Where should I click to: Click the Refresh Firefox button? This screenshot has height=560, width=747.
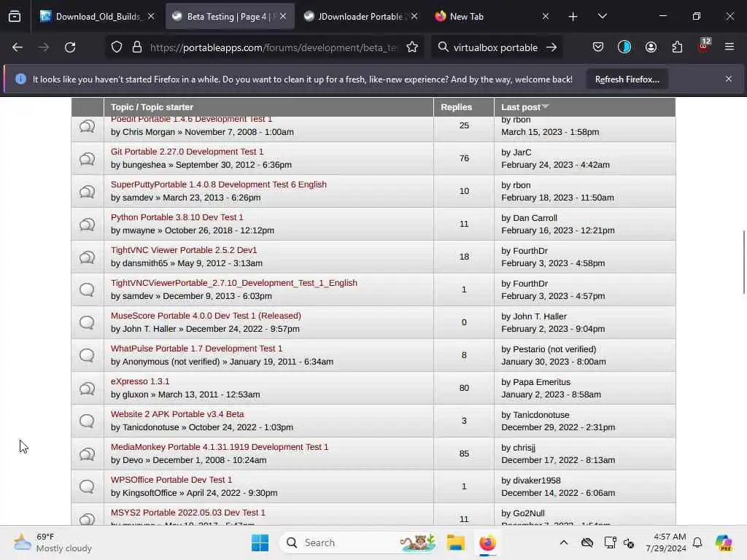(627, 79)
